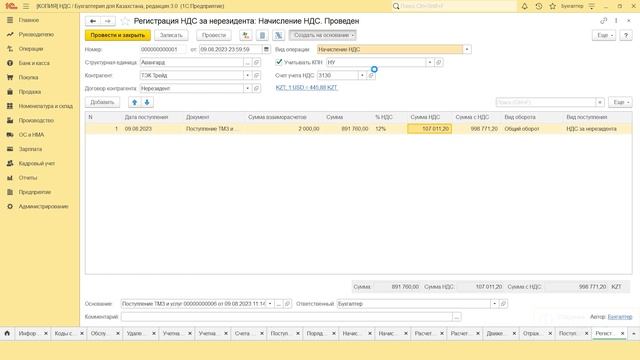Toggle Учитывать КПН checkbox
The image size is (640, 360).
(279, 62)
